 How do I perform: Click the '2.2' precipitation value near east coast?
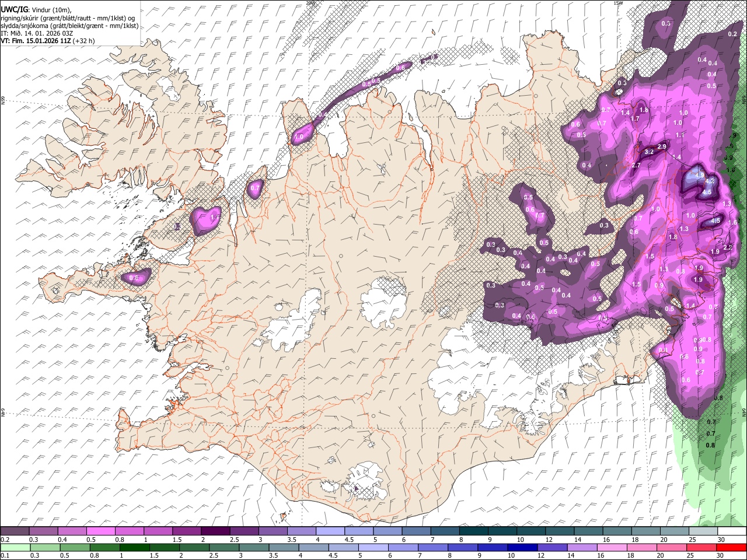727,247
